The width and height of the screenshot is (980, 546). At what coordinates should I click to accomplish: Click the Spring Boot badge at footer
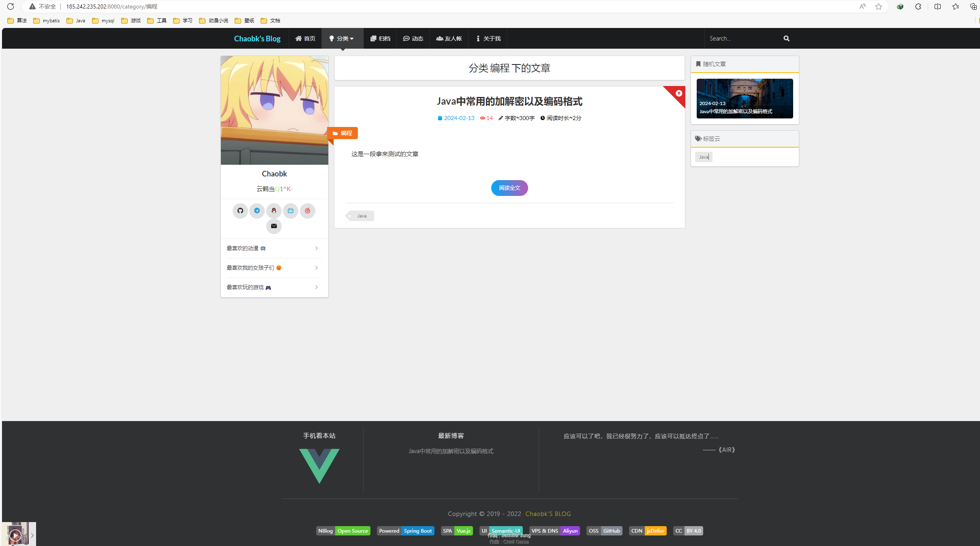coord(417,531)
